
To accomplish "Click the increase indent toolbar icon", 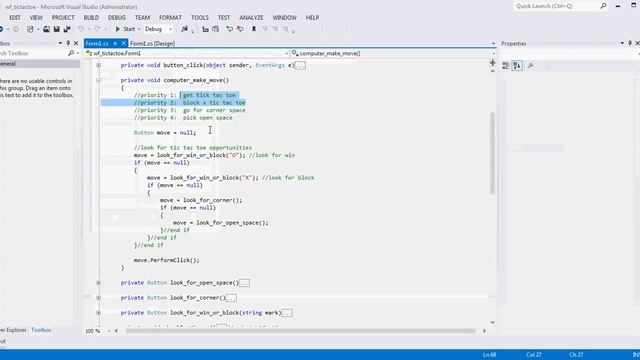I will coord(216,29).
